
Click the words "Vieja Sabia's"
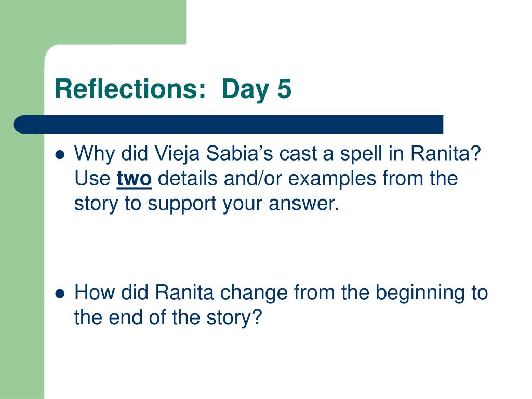(214, 153)
